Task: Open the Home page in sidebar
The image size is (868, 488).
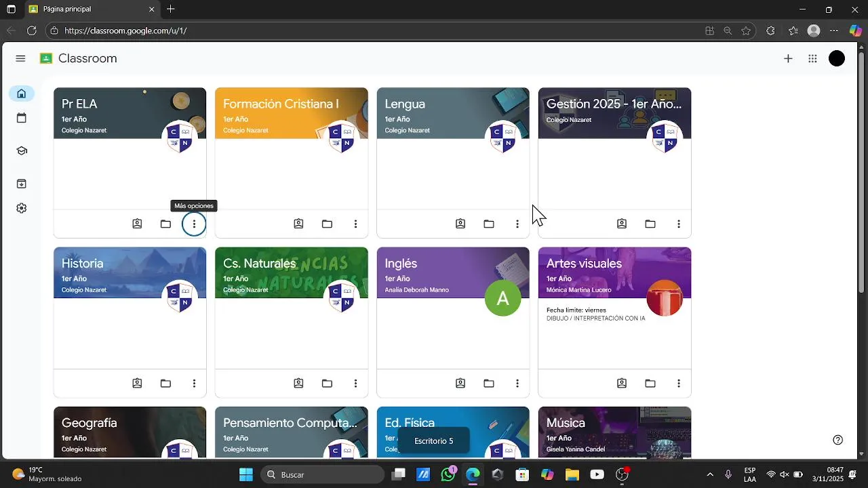Action: tap(22, 94)
